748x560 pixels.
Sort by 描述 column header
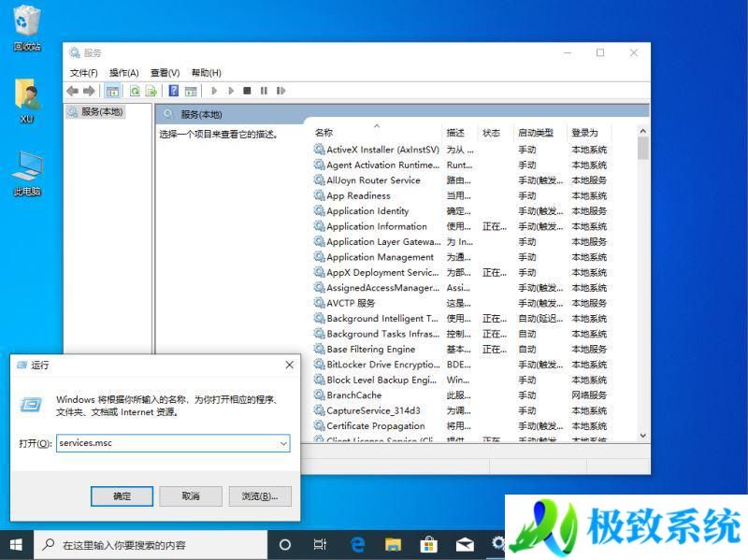pos(460,133)
